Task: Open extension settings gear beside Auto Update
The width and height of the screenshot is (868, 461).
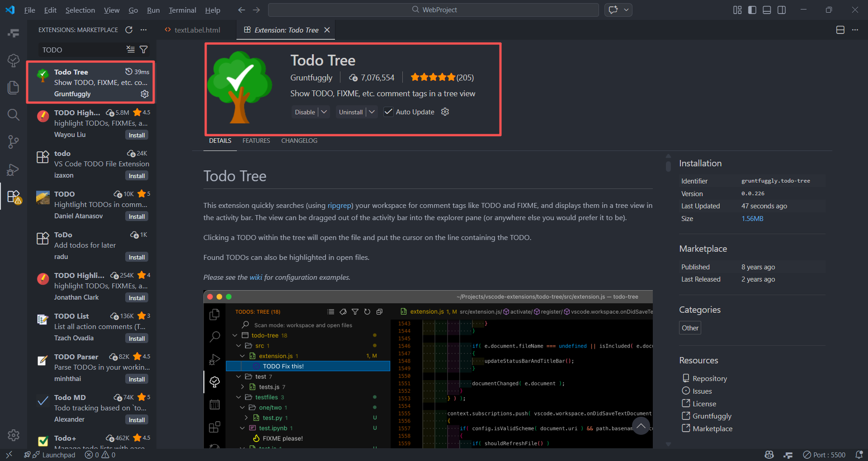Action: point(445,112)
